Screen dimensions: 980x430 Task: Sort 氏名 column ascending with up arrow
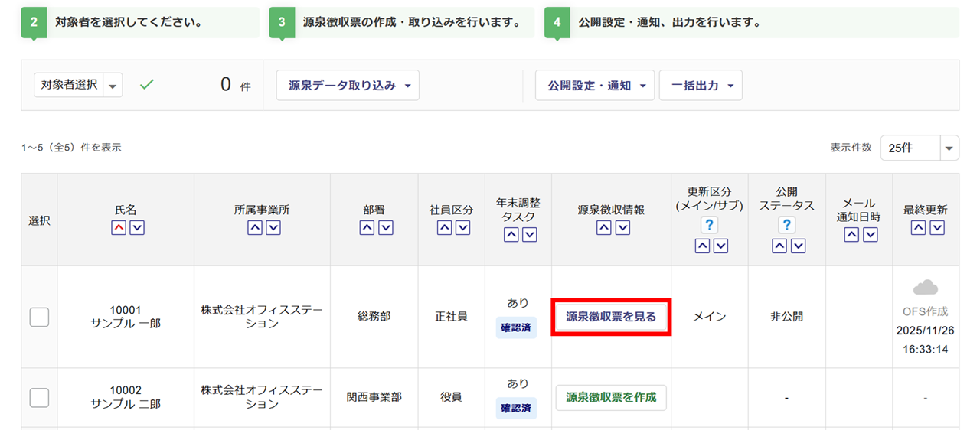pos(119,227)
